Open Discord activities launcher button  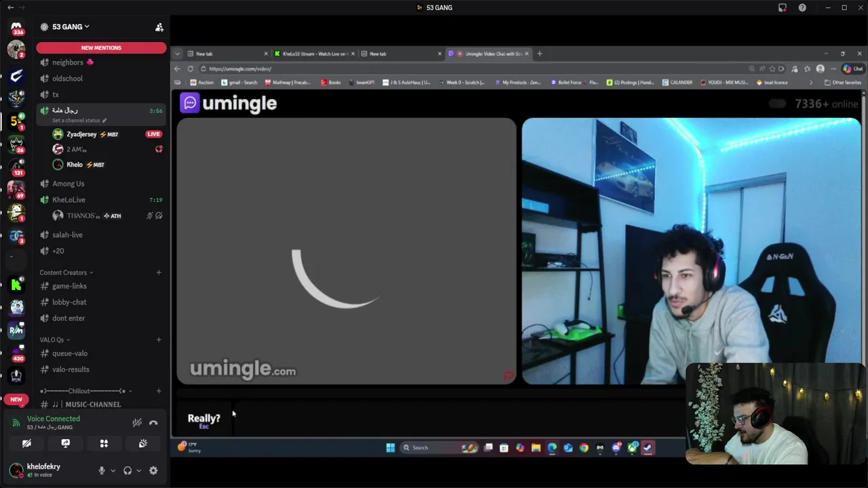point(104,443)
